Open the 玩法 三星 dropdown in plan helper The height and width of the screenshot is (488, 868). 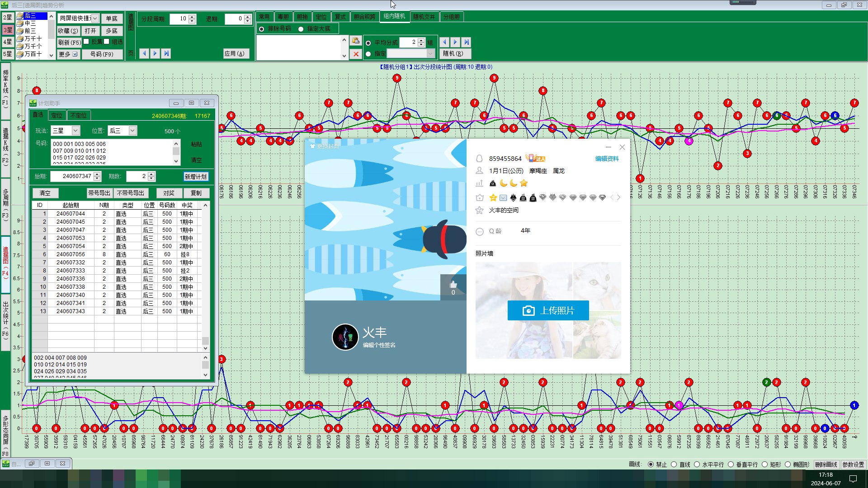(x=75, y=131)
